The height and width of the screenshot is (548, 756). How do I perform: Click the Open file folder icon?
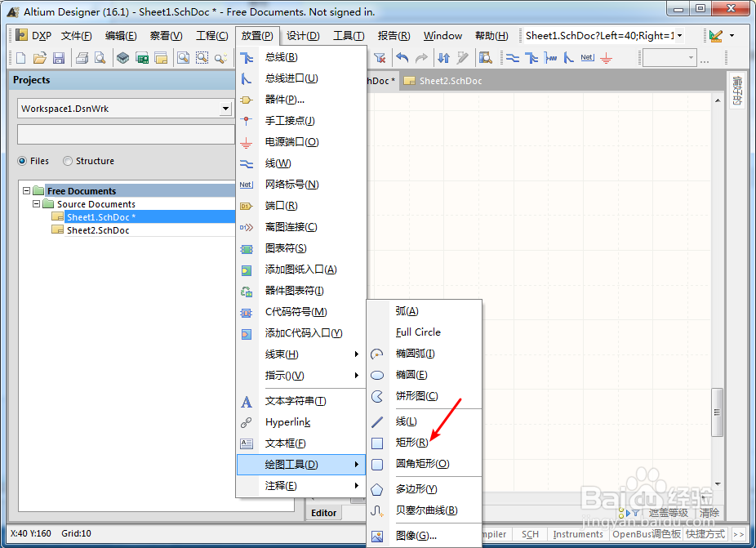pos(39,58)
